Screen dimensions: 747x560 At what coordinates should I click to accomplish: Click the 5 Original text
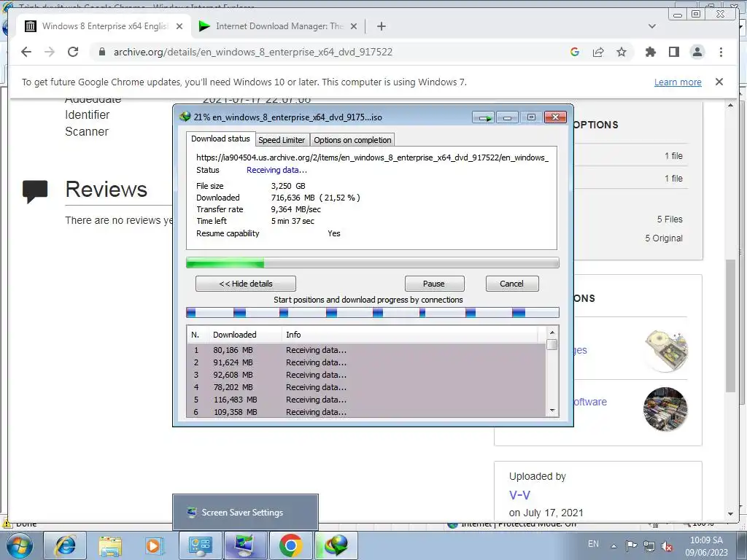[664, 238]
